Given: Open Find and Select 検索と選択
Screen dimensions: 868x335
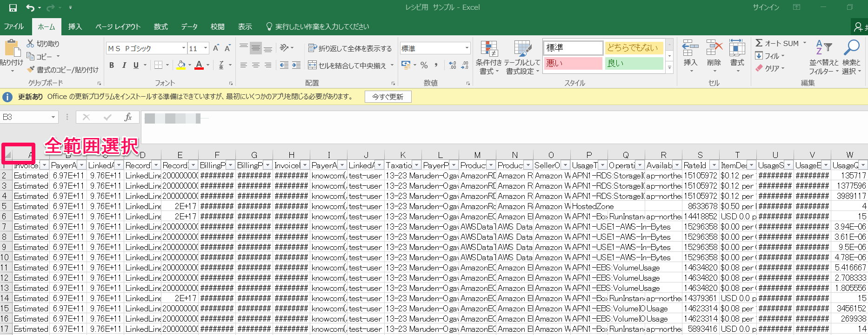Looking at the screenshot, I should (x=852, y=57).
